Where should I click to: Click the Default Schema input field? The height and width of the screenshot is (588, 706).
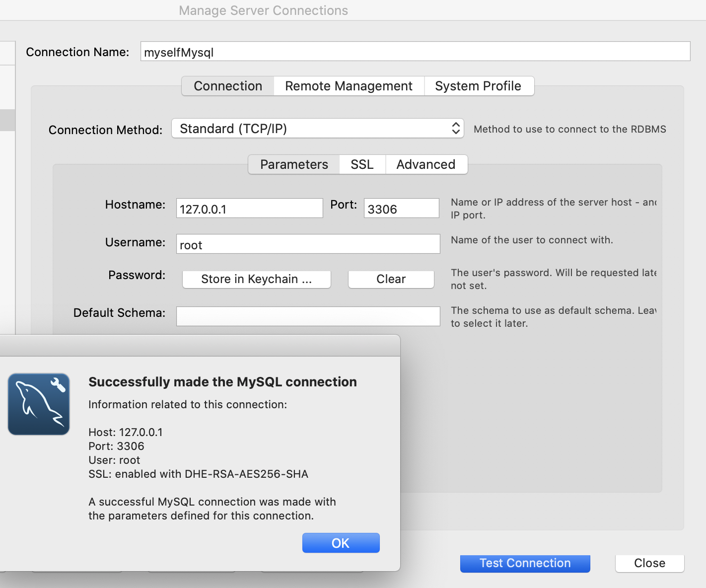coord(308,316)
